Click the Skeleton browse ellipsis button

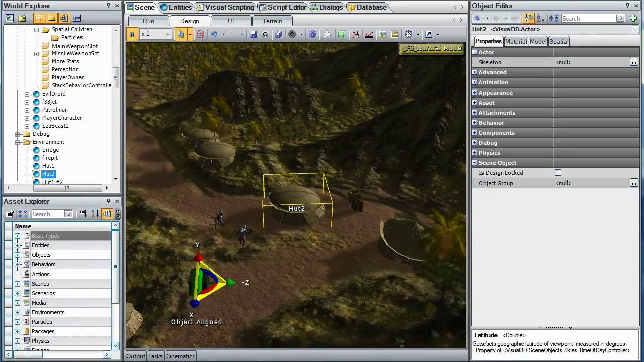[x=634, y=62]
